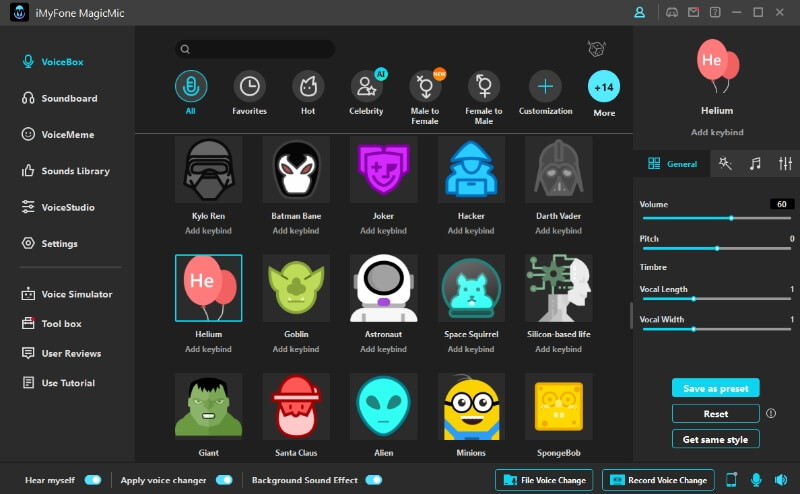Pick the Alien voice

pos(384,406)
